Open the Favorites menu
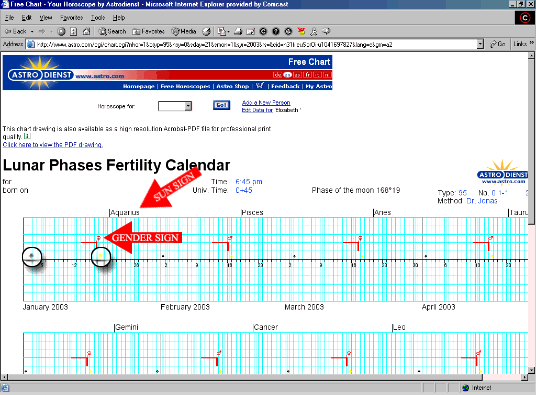This screenshot has width=536, height=395. 71,18
